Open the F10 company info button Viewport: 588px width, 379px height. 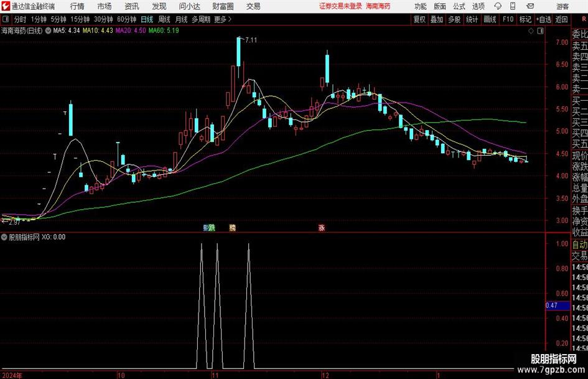click(x=508, y=19)
